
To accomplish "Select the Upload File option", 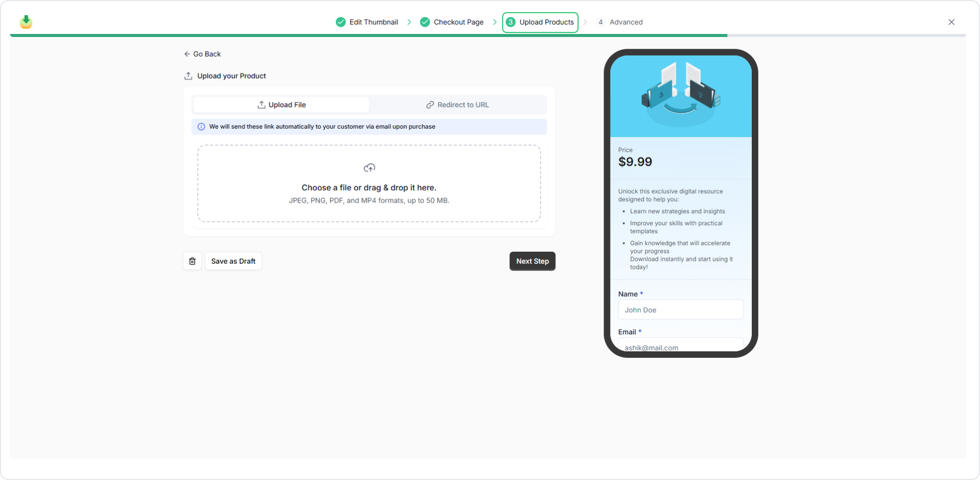I will pyautogui.click(x=281, y=105).
